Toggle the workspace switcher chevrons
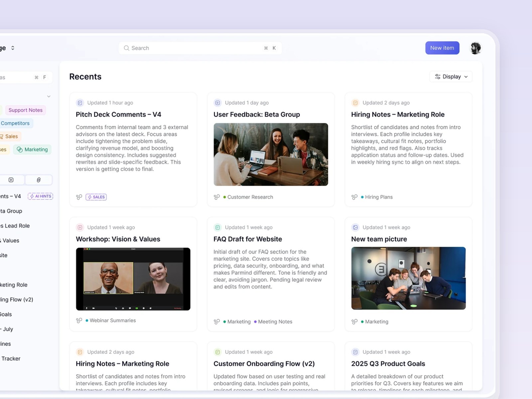This screenshot has height=399, width=532. (13, 48)
